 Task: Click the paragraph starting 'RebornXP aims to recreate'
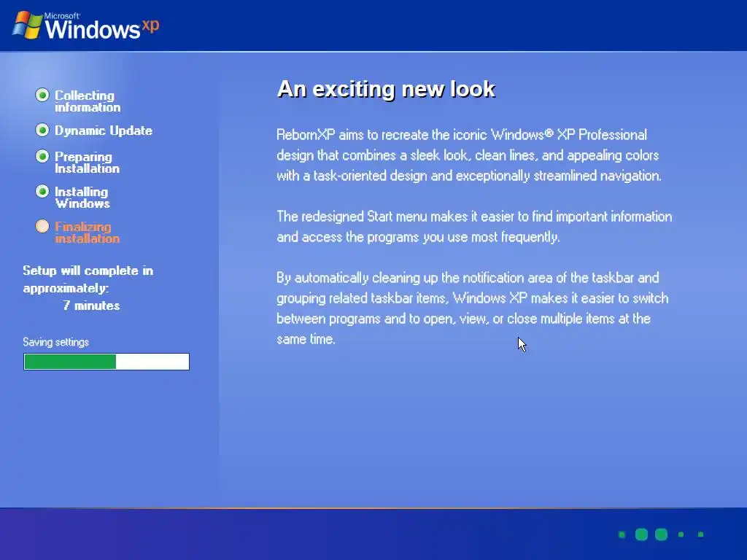(469, 155)
